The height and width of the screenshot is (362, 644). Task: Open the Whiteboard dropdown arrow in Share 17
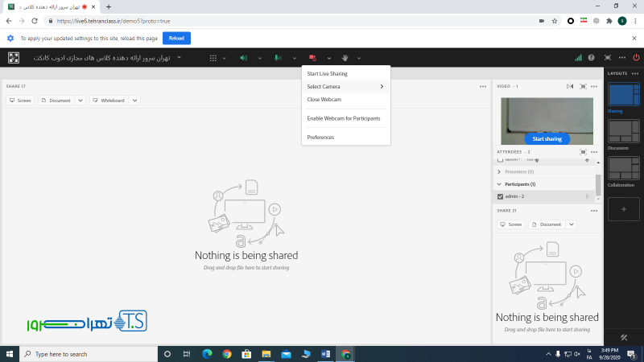134,101
